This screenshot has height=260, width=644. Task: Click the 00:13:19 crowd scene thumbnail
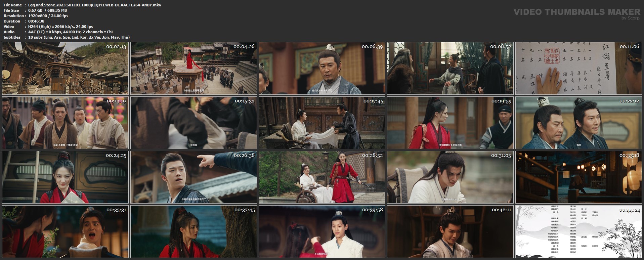(65, 123)
